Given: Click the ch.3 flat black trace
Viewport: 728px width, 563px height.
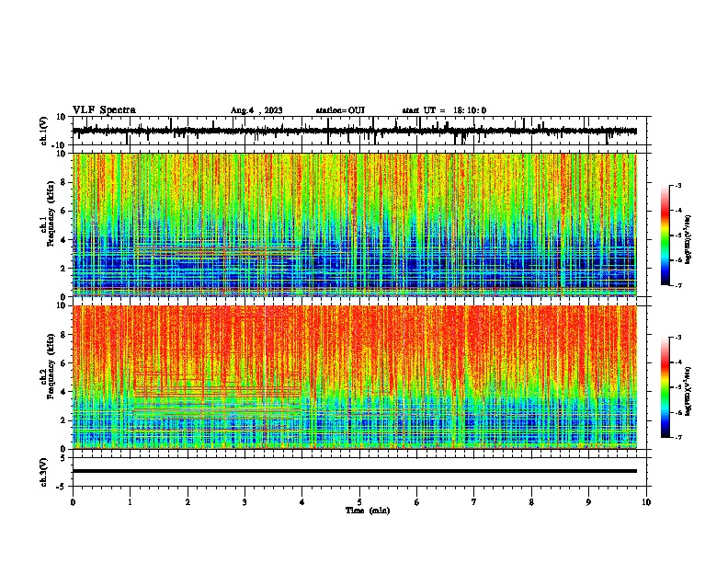Looking at the screenshot, I should pos(354,471).
